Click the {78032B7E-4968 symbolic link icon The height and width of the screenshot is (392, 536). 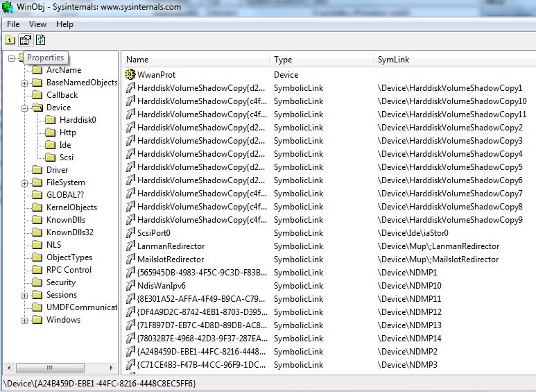pyautogui.click(x=130, y=339)
